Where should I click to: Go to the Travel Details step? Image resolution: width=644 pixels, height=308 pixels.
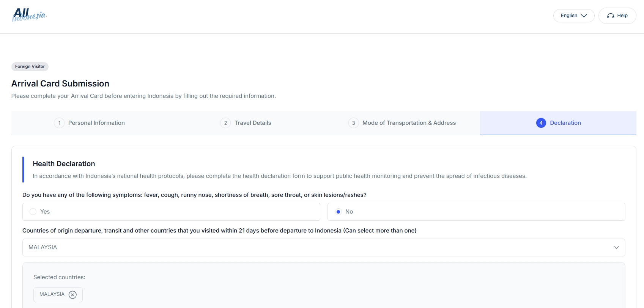click(x=246, y=123)
